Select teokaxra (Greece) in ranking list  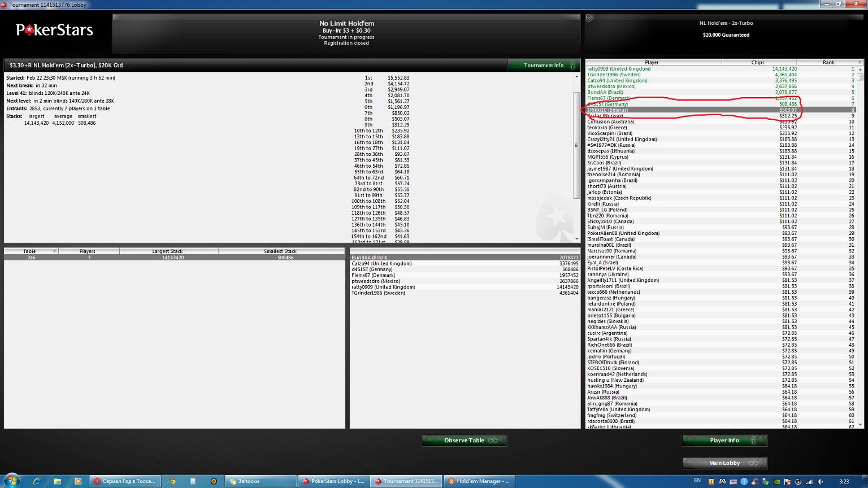pyautogui.click(x=721, y=128)
